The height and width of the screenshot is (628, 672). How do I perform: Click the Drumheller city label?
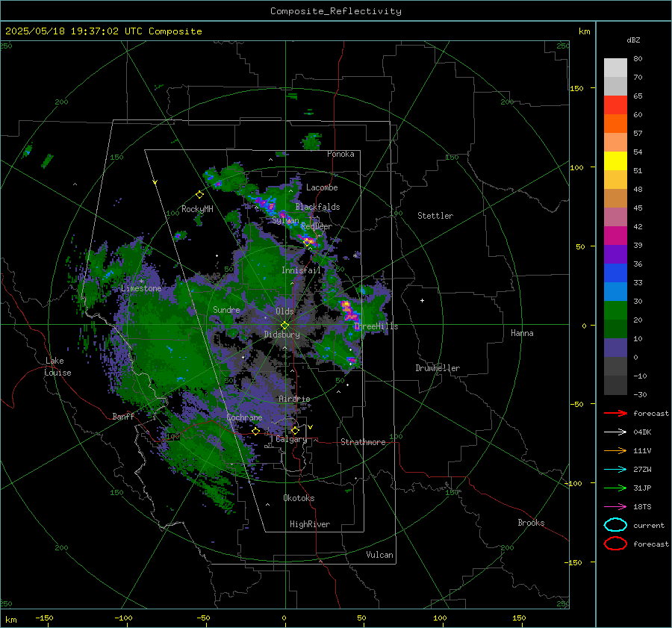(x=438, y=368)
